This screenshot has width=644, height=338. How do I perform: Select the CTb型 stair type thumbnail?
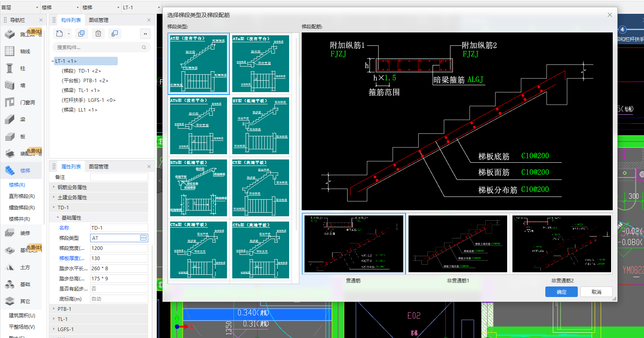point(261,250)
